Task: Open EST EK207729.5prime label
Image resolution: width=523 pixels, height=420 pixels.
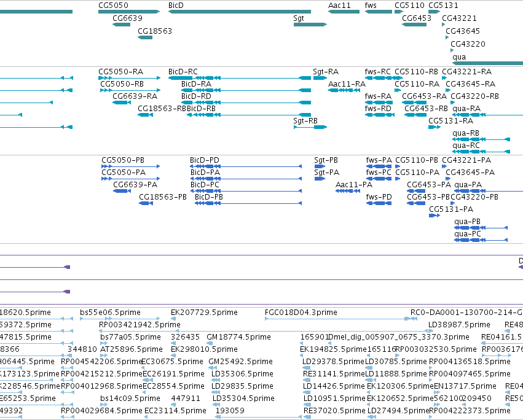Action: click(x=204, y=313)
